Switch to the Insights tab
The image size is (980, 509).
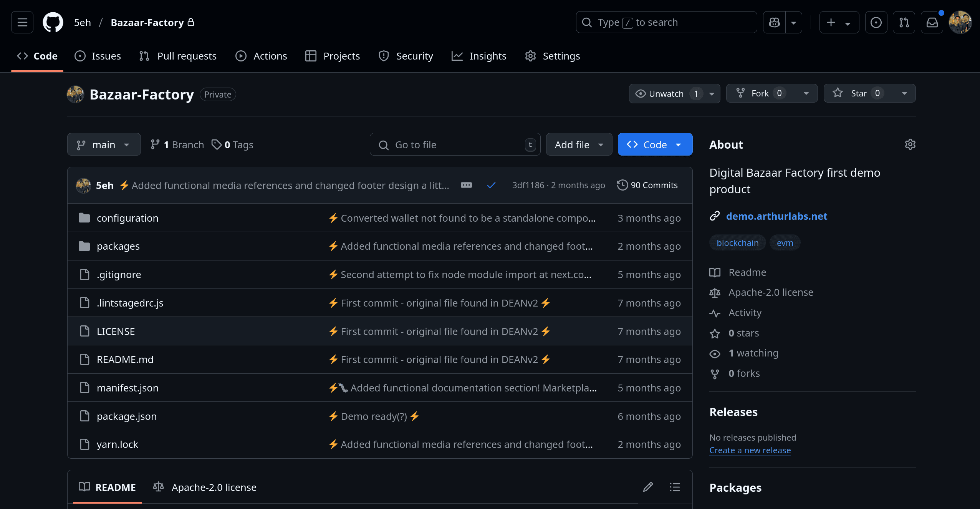coord(479,56)
